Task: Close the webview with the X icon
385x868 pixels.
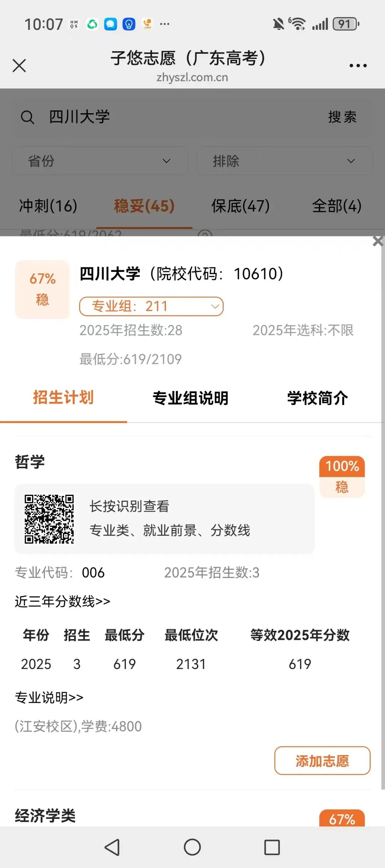Action: pos(19,66)
